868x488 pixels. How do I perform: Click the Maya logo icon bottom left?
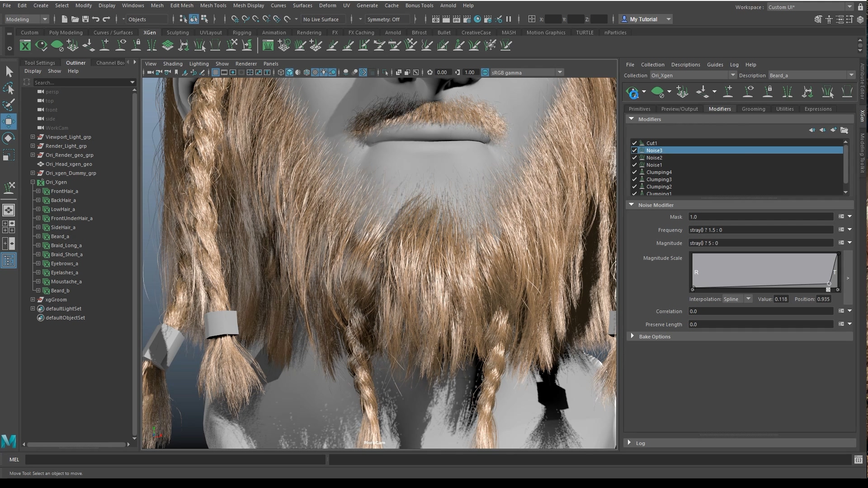(9, 441)
